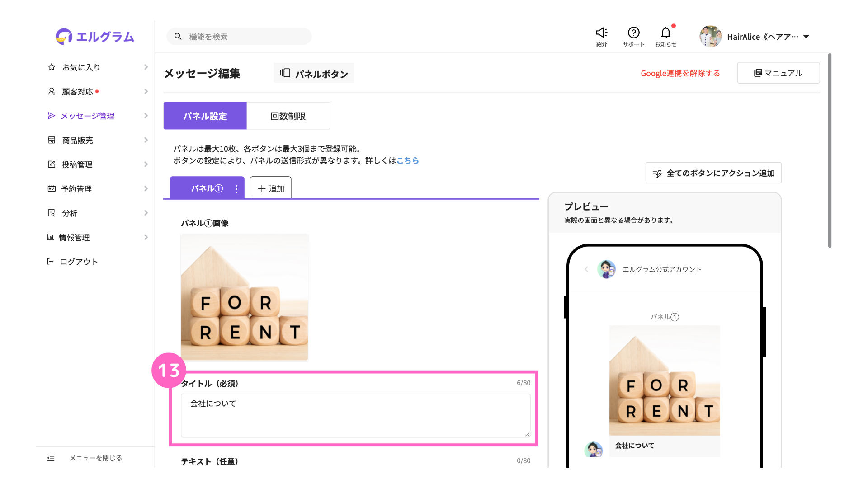Click the プレビュー heading
Image resolution: width=868 pixels, height=488 pixels.
point(586,206)
